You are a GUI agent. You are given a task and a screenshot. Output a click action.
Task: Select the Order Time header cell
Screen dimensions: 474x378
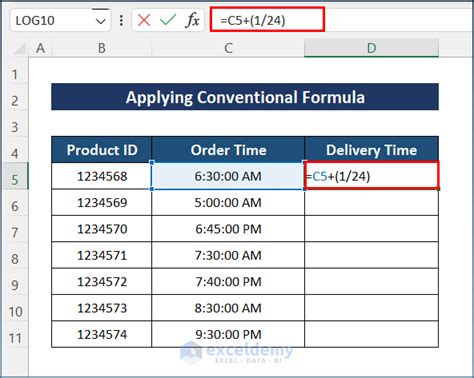228,150
